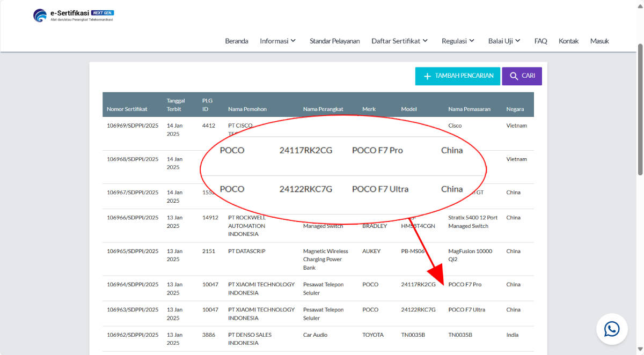Click the page vertical scrollbar
The height and width of the screenshot is (355, 644).
coord(640,109)
